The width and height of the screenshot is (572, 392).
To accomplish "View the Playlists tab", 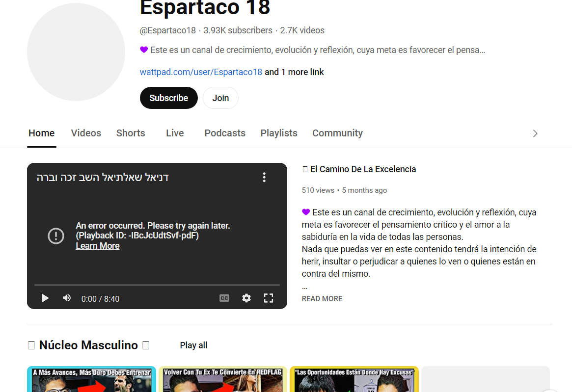I will tap(279, 133).
